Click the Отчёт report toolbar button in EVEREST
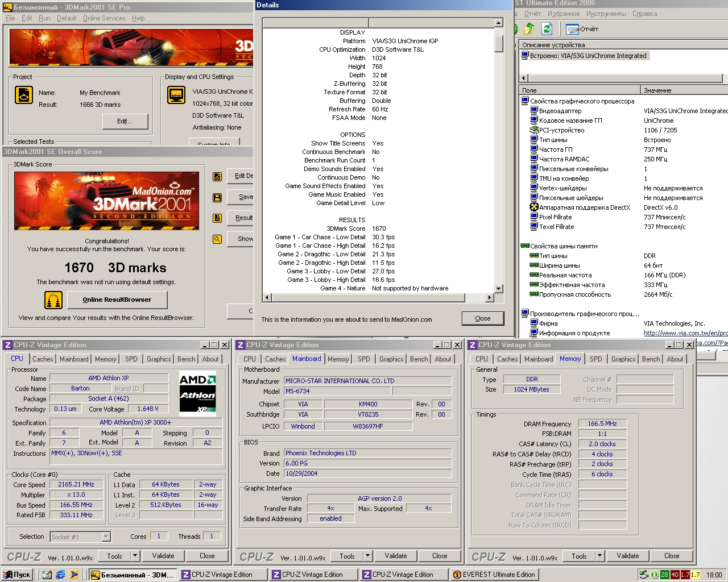Viewport: 728px width, 582px height. pos(582,29)
